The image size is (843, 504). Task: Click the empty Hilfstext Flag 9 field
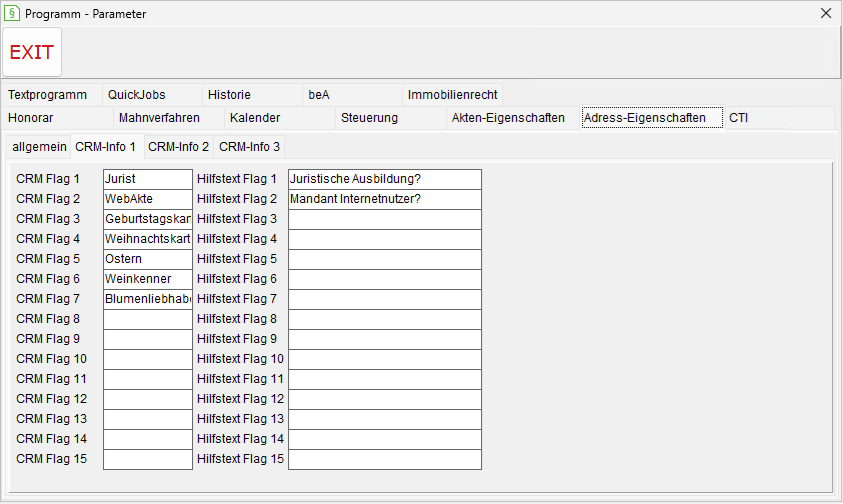[385, 339]
